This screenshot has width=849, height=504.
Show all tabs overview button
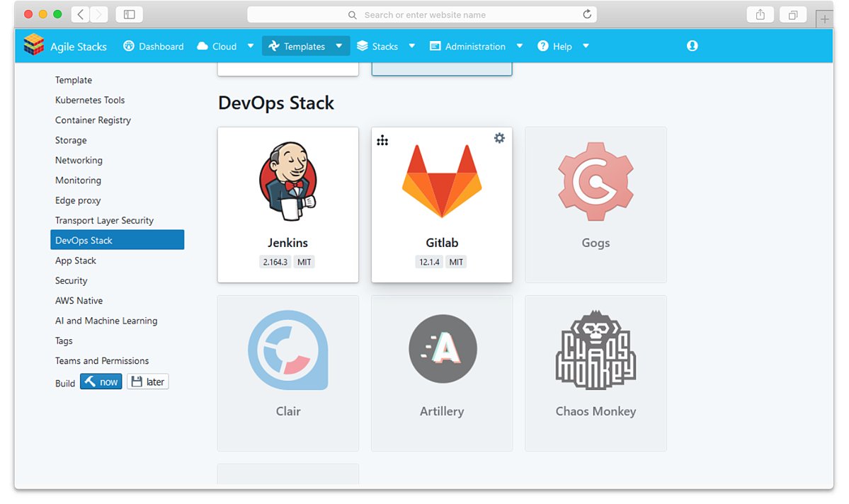[x=792, y=15]
